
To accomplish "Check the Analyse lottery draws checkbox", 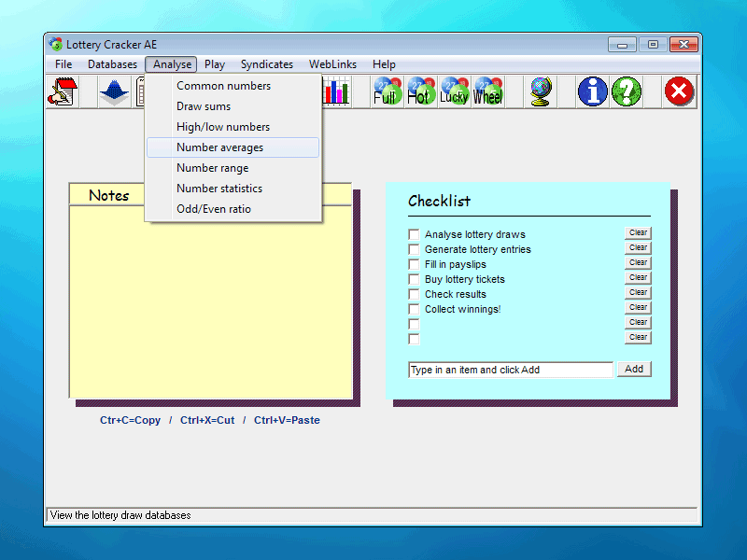I will 414,234.
